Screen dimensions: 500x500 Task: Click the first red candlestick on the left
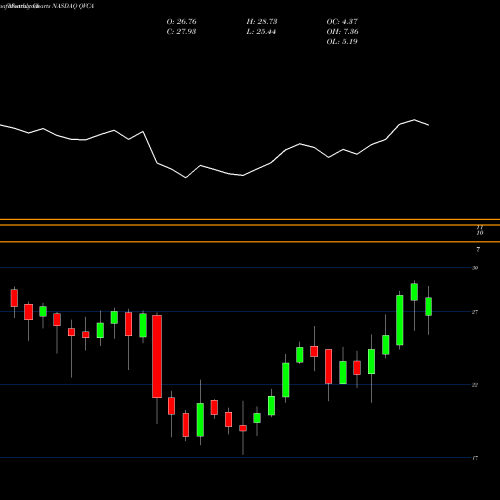(x=14, y=298)
